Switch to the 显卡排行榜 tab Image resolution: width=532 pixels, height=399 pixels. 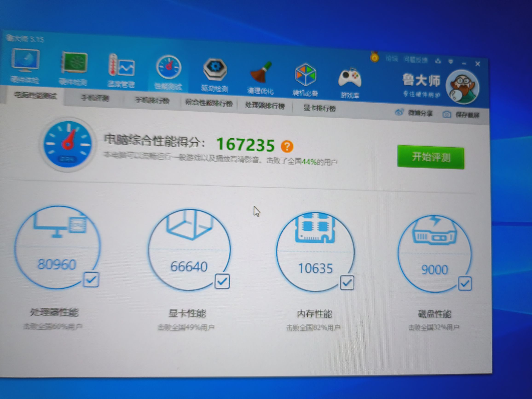[319, 108]
